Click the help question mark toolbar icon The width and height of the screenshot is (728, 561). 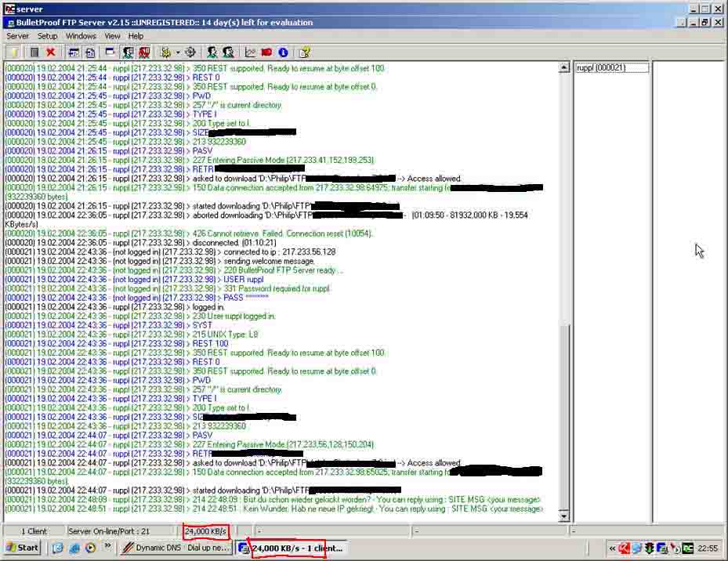coord(305,52)
